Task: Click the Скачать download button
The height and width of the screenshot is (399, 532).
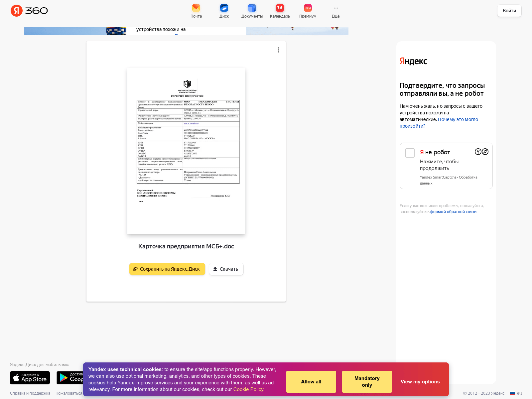Action: click(226, 269)
